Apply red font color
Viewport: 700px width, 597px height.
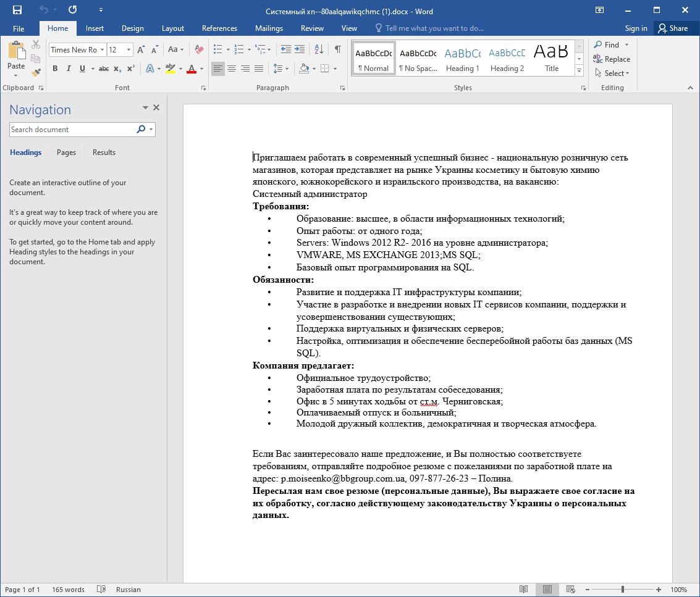coord(192,69)
